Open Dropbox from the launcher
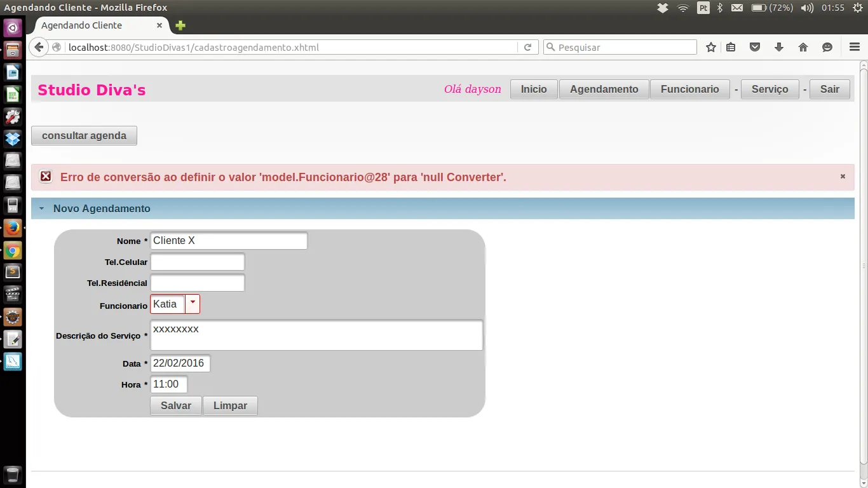This screenshot has height=488, width=868. point(13,139)
